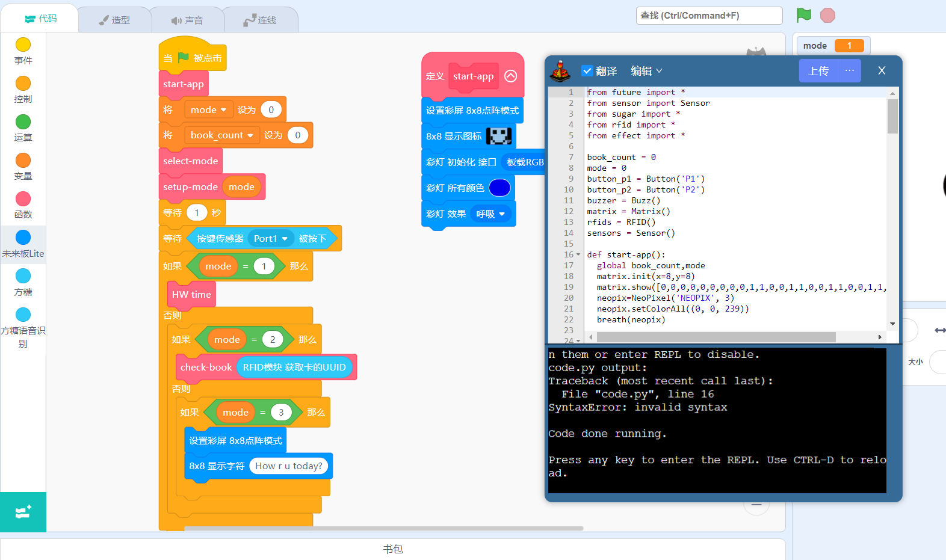
Task: Click the select-mode block
Action: [191, 161]
